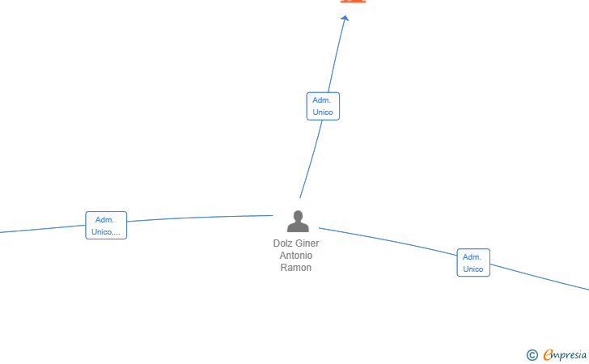Select the gray person icon node

pyautogui.click(x=298, y=222)
